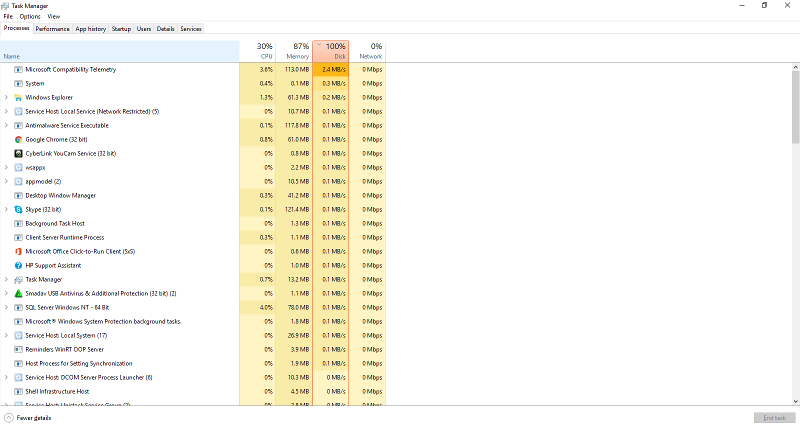Click the Service Host DCOM Server icon
Image resolution: width=800 pixels, height=428 pixels.
pyautogui.click(x=18, y=378)
